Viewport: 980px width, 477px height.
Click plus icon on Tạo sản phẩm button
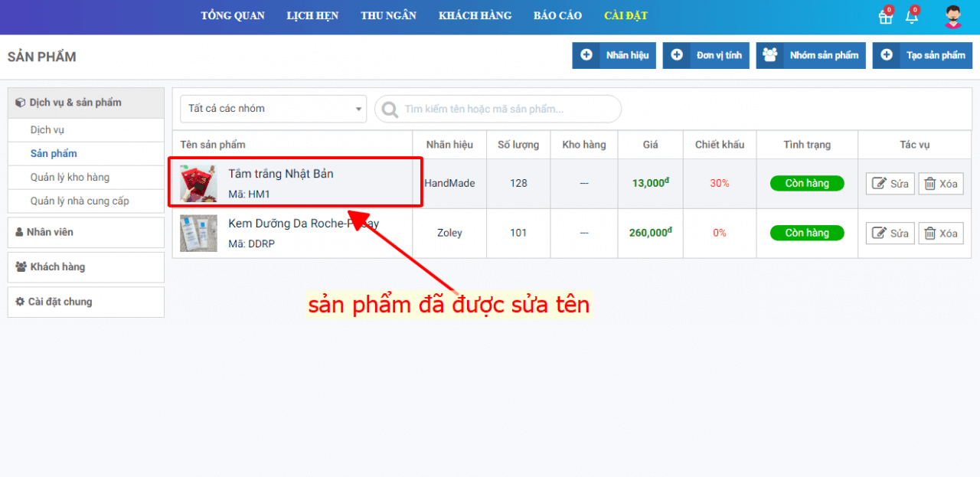point(887,55)
